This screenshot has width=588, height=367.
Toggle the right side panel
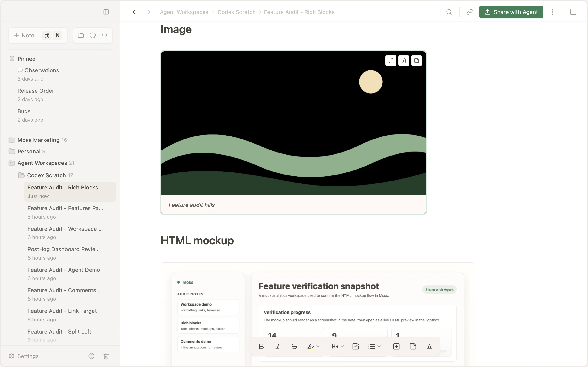pos(573,12)
